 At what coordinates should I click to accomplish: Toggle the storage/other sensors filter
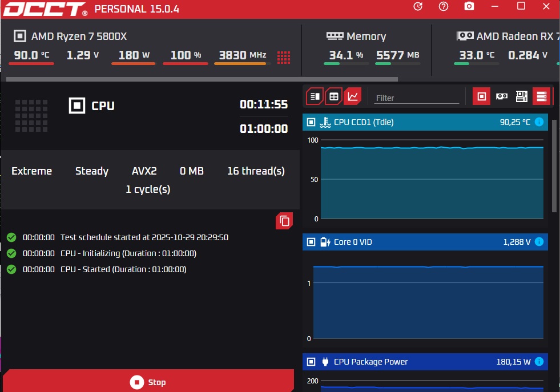(541, 96)
